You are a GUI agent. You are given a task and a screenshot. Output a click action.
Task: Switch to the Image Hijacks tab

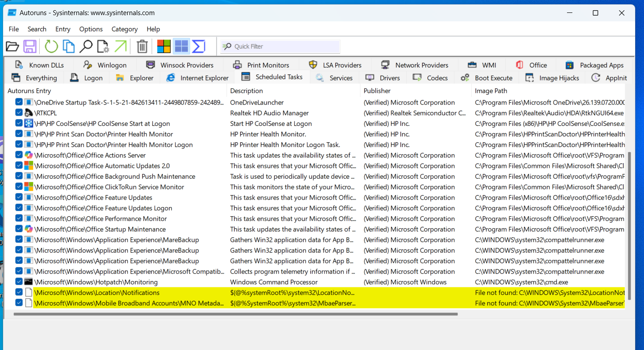click(x=552, y=78)
